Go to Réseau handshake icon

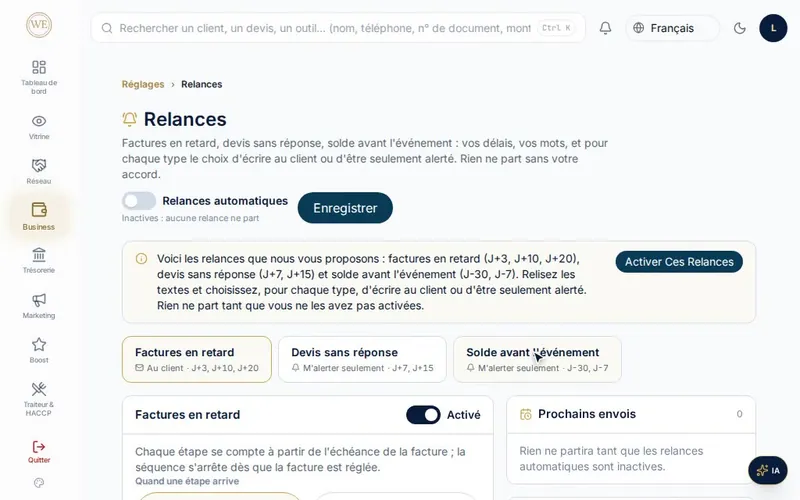pos(39,165)
